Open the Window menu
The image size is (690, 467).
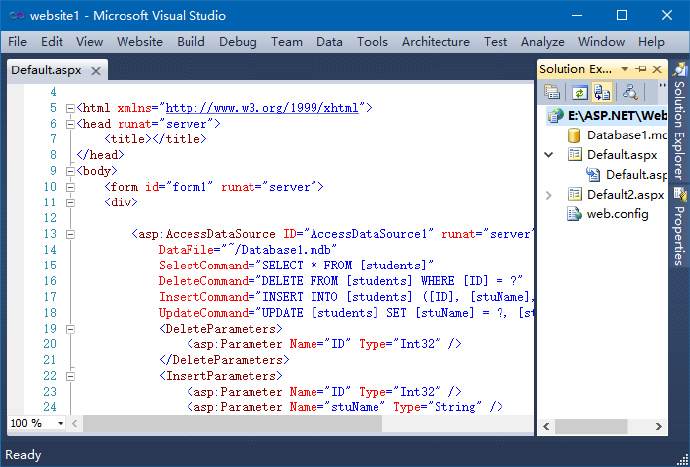[x=602, y=42]
